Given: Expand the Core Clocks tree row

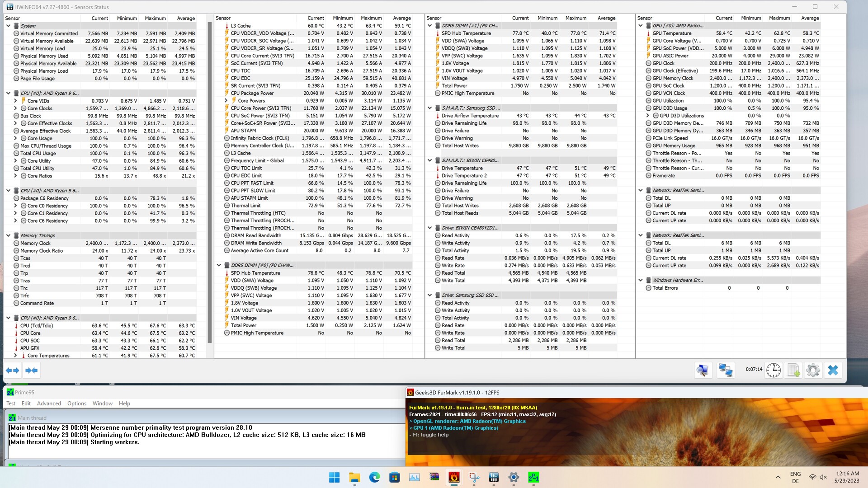Looking at the screenshot, I should coord(15,108).
